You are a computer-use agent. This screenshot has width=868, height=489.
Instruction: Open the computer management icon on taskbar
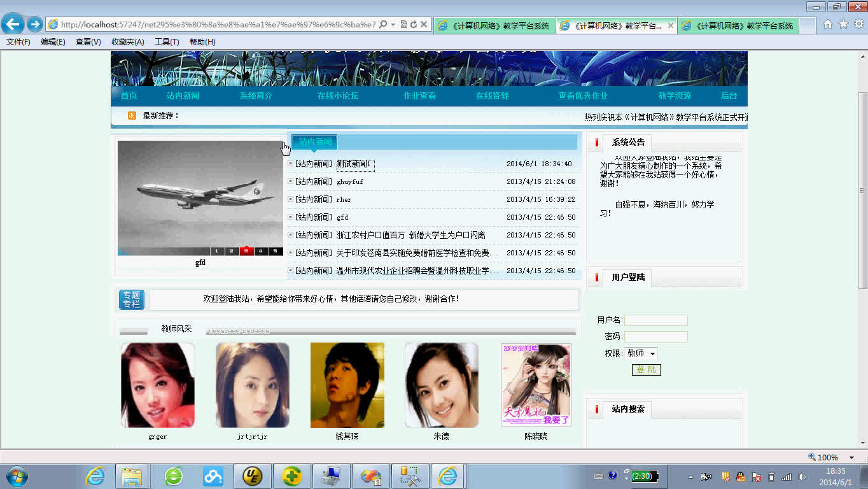point(331,476)
